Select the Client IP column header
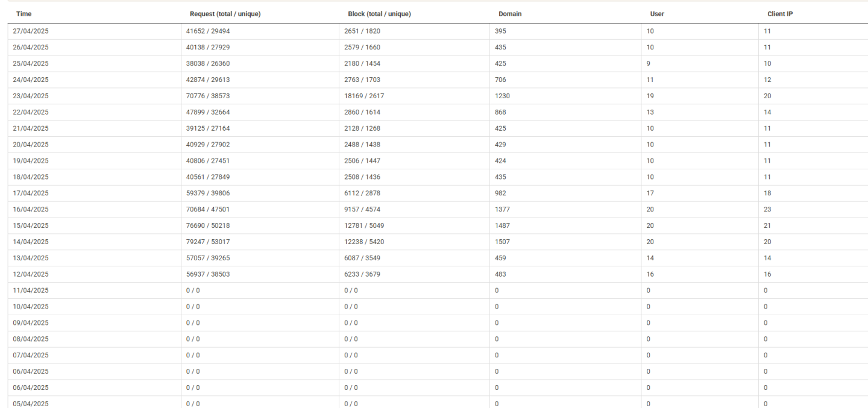The image size is (868, 408). pos(779,14)
